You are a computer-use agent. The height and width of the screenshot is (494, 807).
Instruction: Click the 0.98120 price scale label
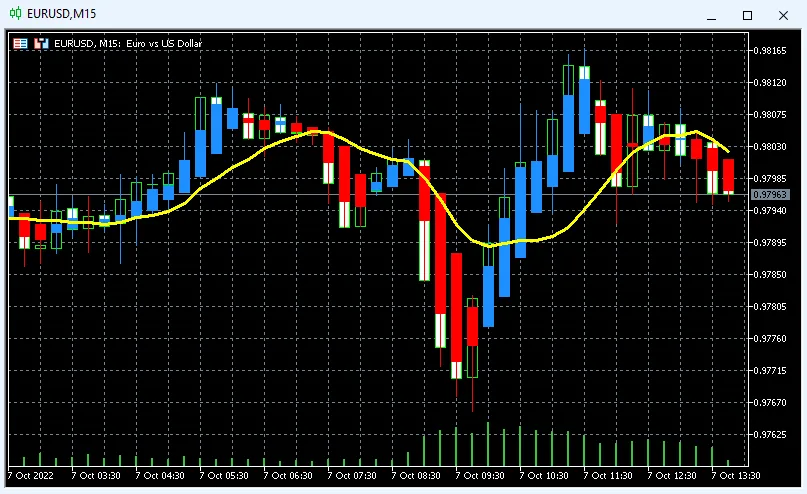click(770, 82)
